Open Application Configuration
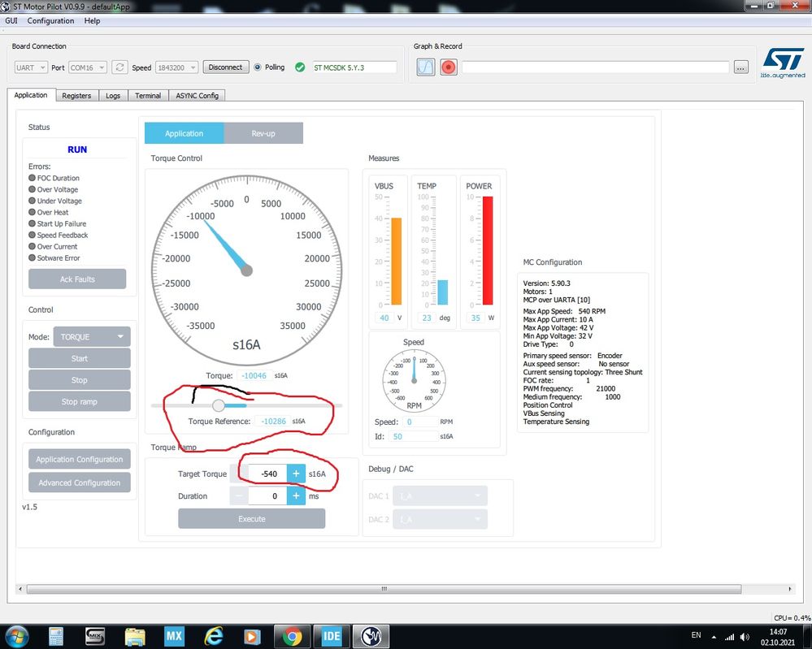The height and width of the screenshot is (649, 812). (79, 459)
